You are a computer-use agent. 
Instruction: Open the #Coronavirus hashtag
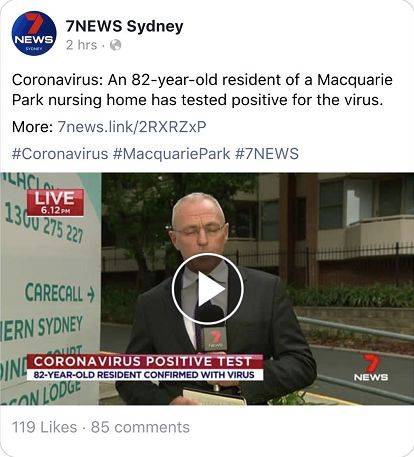coord(60,154)
